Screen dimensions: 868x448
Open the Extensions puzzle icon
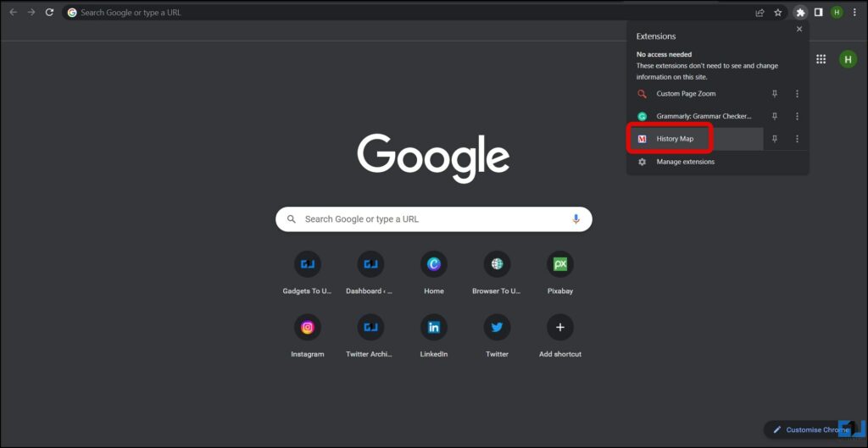click(800, 12)
